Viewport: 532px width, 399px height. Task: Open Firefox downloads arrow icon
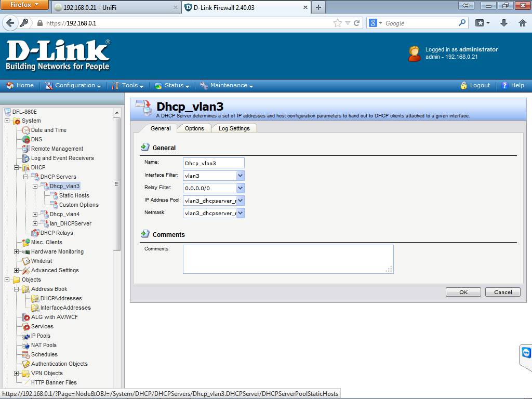[504, 23]
